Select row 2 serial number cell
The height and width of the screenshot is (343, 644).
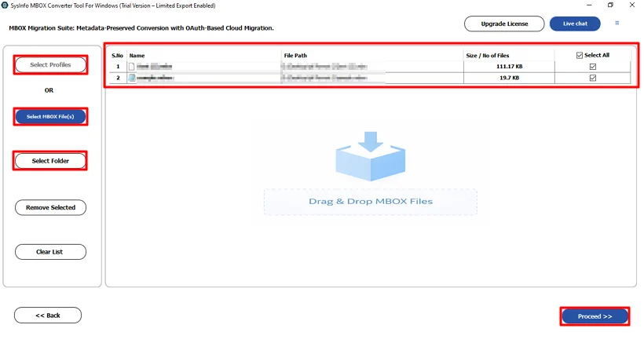pos(118,78)
